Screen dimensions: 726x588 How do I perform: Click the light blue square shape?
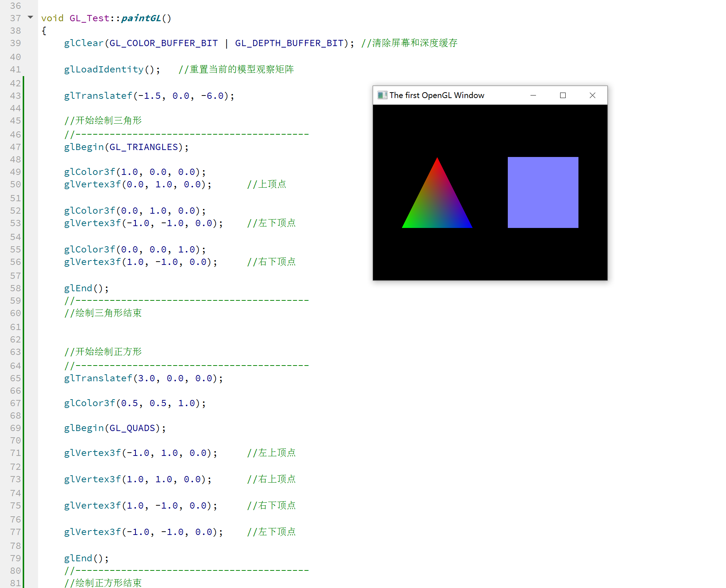(543, 192)
